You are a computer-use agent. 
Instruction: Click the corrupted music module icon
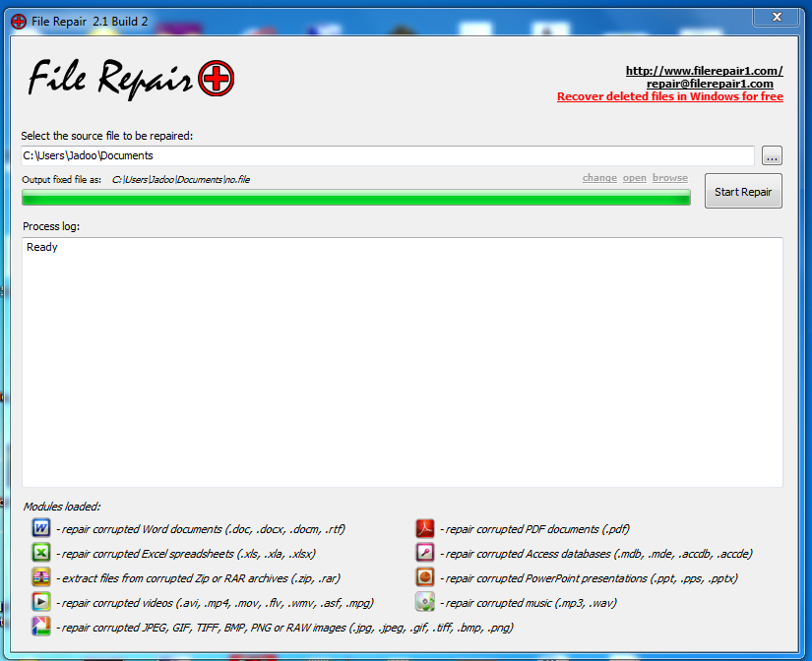[425, 602]
